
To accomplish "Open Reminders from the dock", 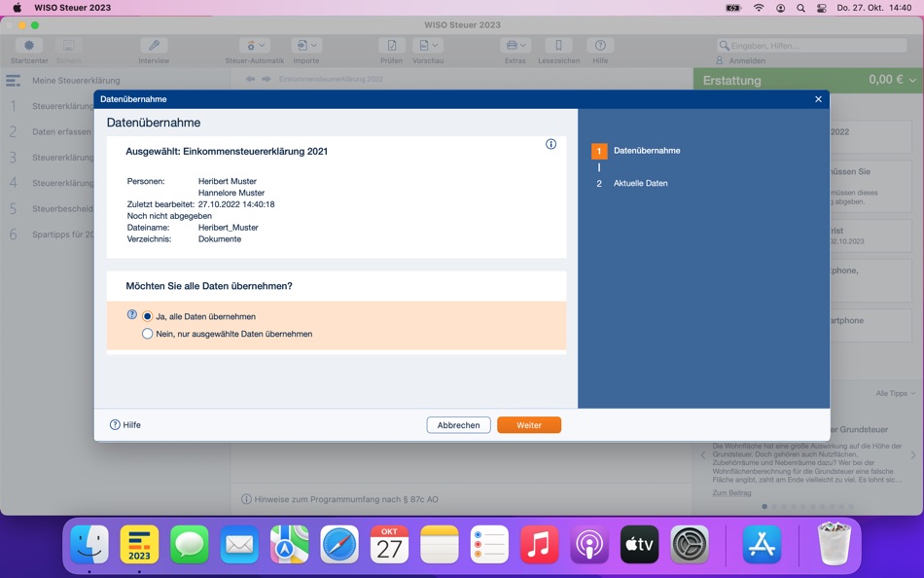I will pyautogui.click(x=489, y=544).
